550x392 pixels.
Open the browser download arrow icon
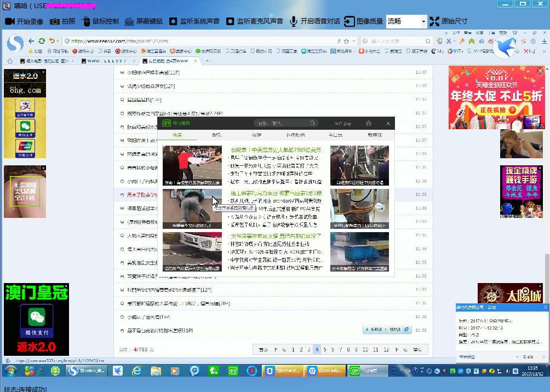[544, 41]
